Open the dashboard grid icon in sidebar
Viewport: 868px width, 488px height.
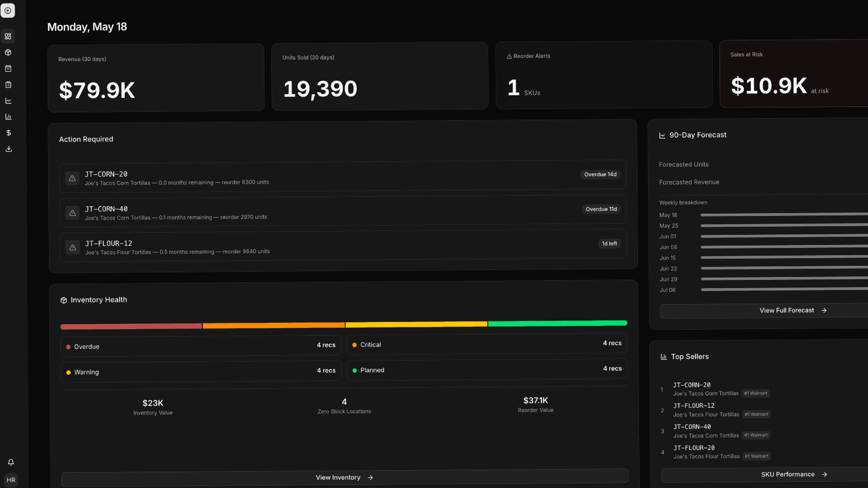[x=8, y=36]
